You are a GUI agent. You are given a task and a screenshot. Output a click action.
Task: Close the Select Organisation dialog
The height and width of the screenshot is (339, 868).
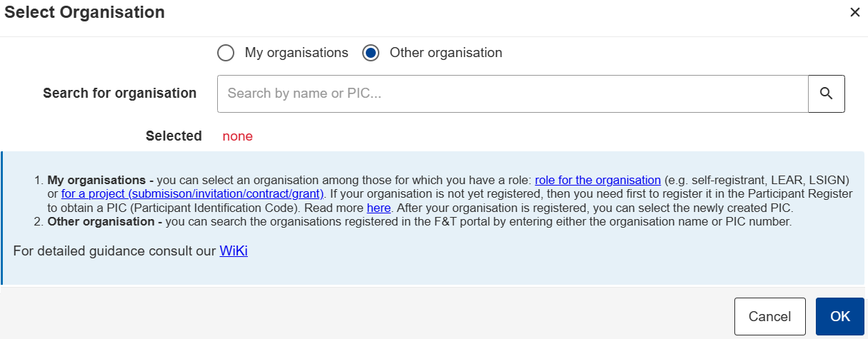(854, 12)
